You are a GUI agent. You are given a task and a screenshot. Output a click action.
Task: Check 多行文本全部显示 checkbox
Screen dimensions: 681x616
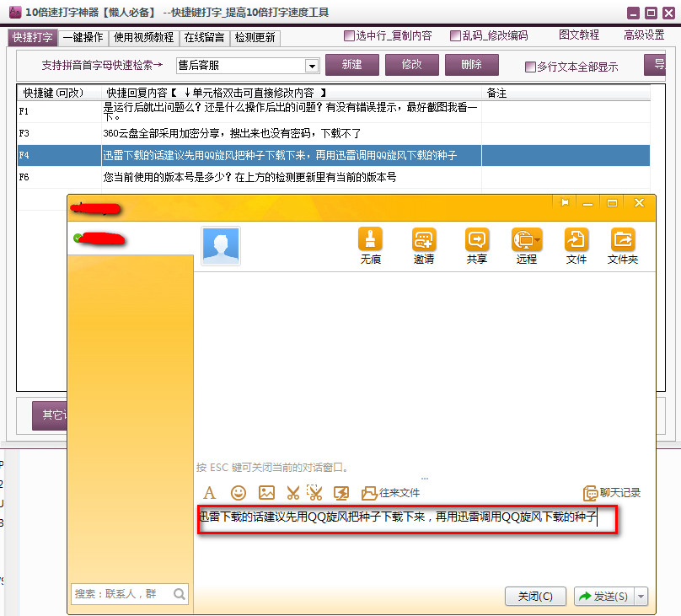pos(530,67)
